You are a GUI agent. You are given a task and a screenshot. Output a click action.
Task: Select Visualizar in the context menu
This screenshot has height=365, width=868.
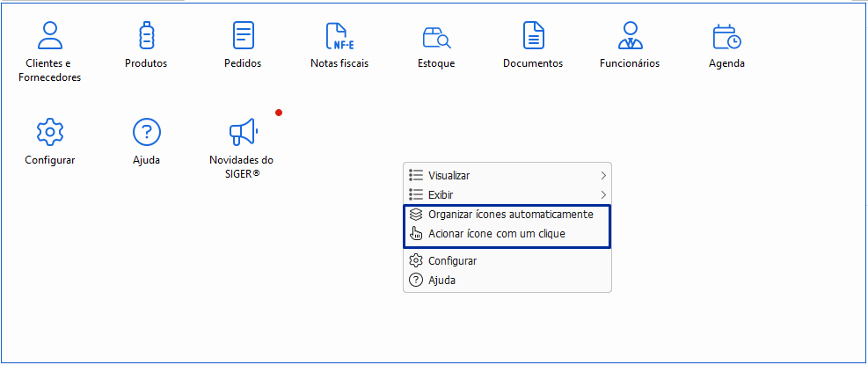(449, 176)
